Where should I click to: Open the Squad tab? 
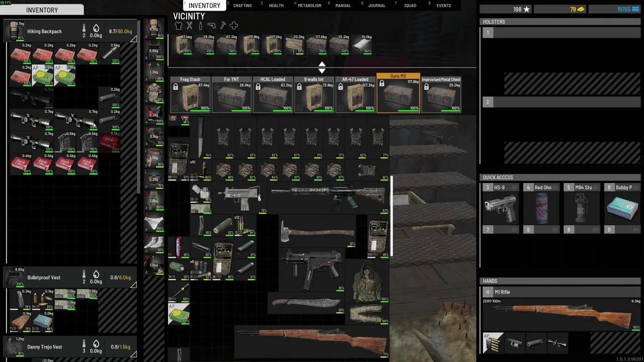point(410,6)
